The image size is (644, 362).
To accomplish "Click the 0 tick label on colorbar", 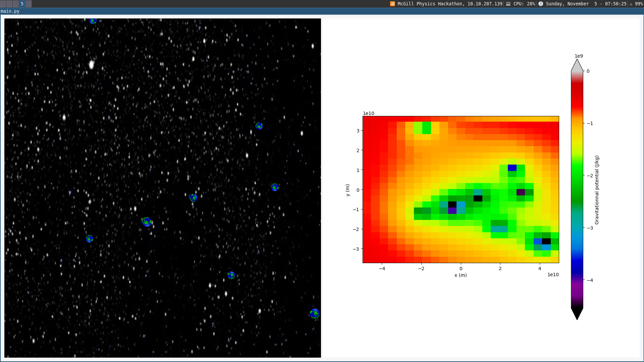I will tap(588, 71).
